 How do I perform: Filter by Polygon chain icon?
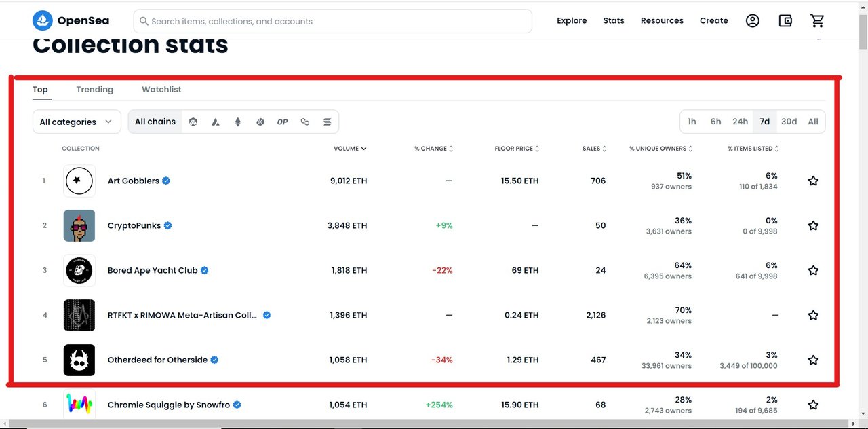point(305,122)
